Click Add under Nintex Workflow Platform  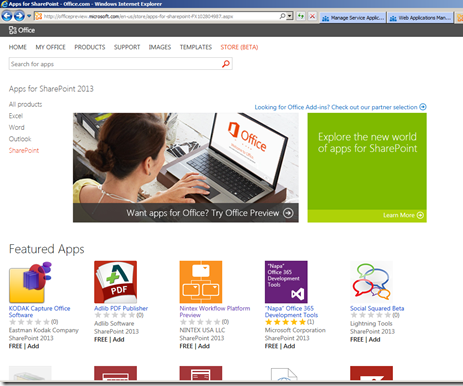(204, 346)
